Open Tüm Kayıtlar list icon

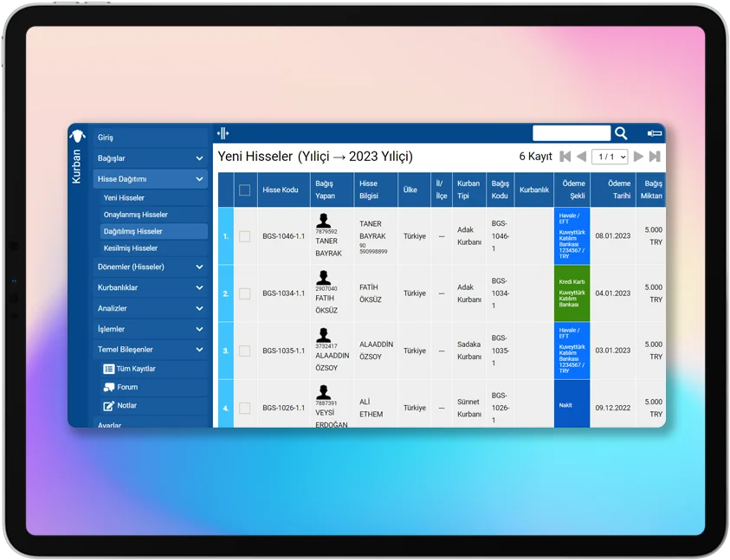point(109,369)
